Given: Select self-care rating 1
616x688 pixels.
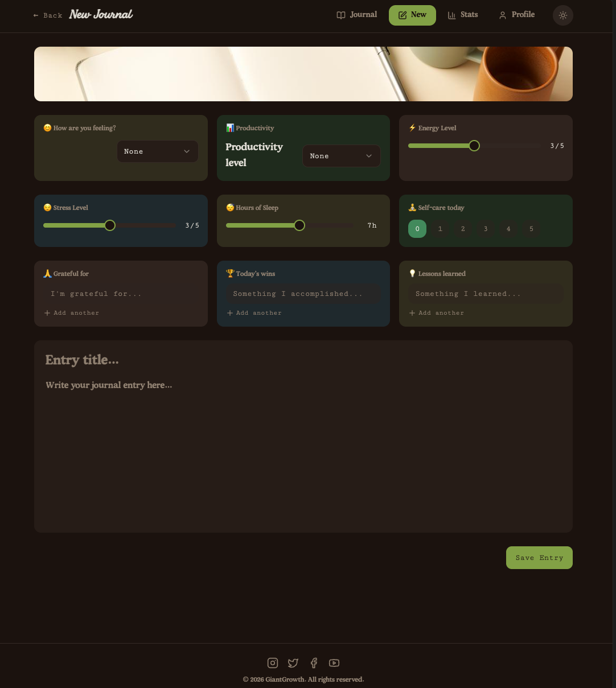Looking at the screenshot, I should coord(440,229).
